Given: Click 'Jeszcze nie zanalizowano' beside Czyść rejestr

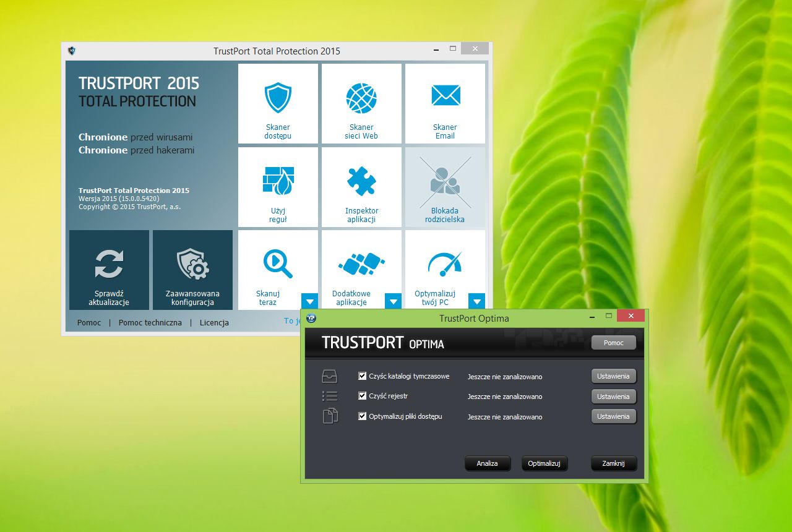Looking at the screenshot, I should [x=505, y=397].
